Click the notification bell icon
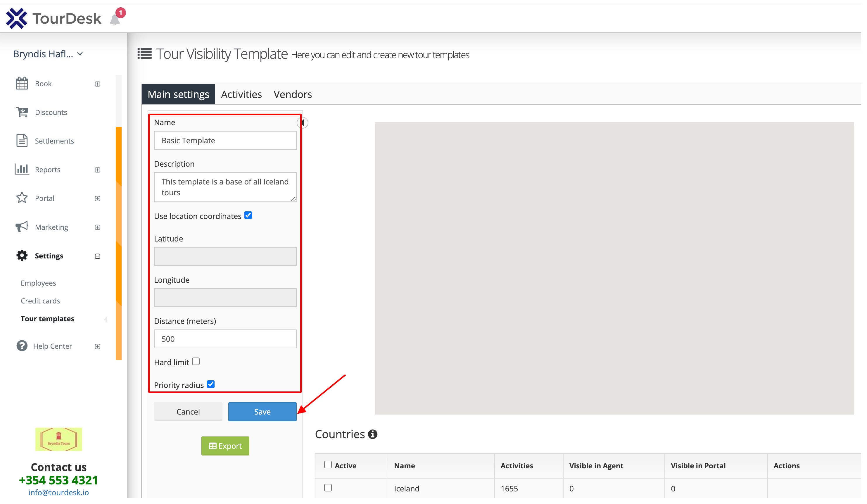 [115, 19]
